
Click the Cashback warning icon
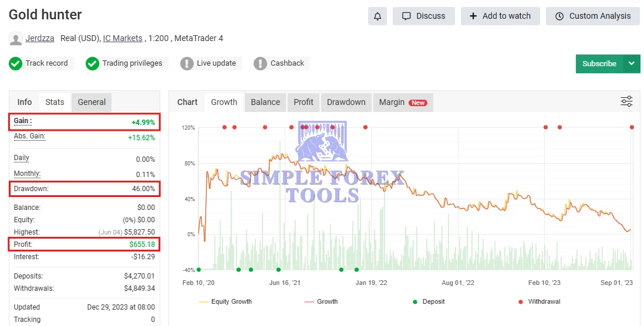click(x=261, y=63)
